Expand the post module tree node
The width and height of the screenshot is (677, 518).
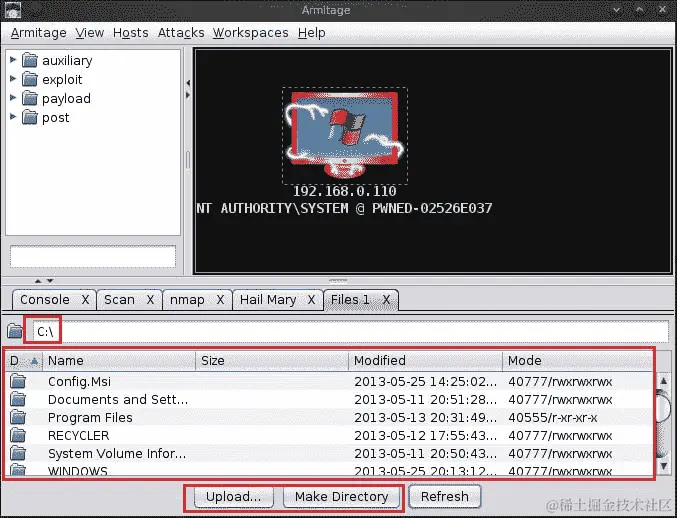click(x=13, y=117)
